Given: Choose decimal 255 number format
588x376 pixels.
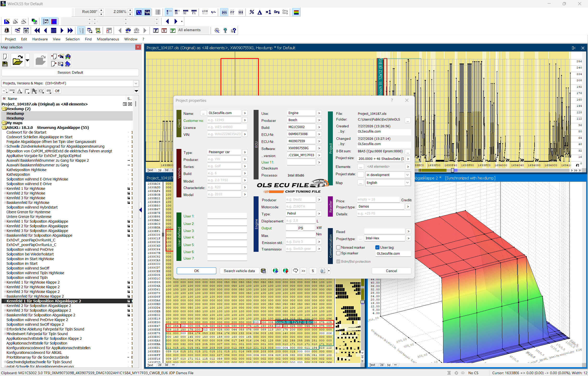Looking at the screenshot, I should (x=224, y=12).
